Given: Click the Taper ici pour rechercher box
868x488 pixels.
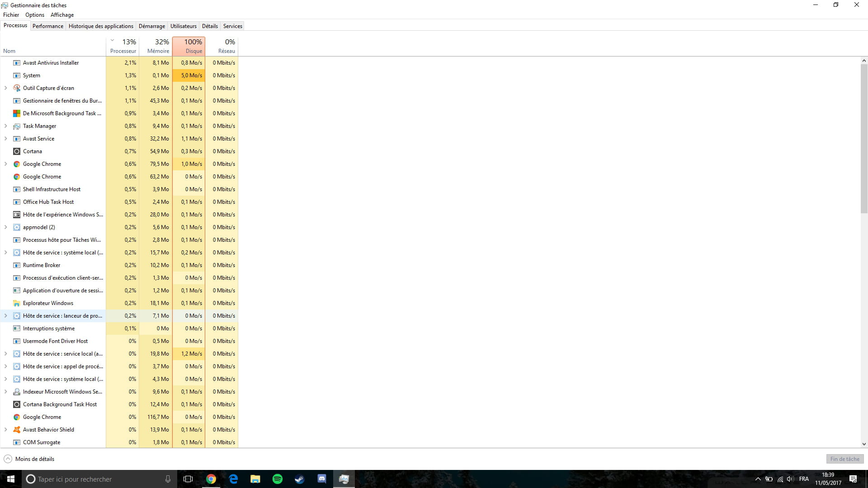Looking at the screenshot, I should coord(99,479).
